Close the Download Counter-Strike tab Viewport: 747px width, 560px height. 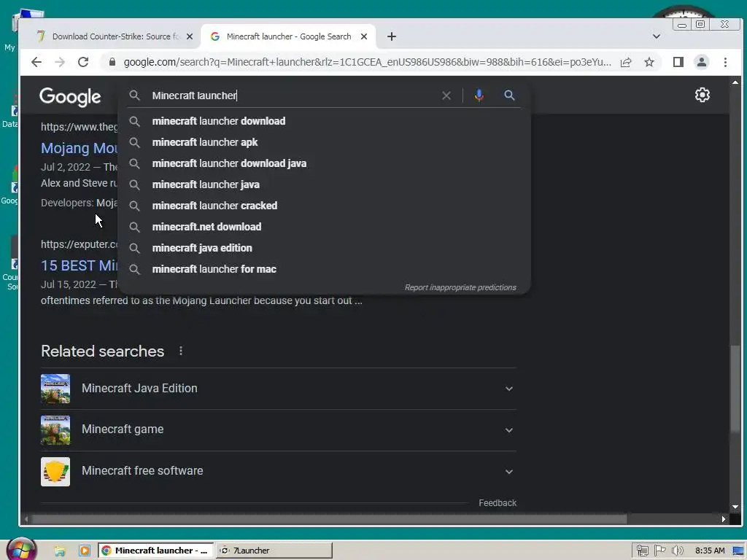tap(190, 36)
